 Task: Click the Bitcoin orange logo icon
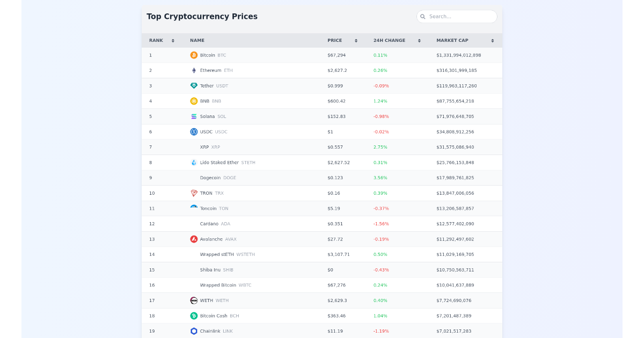point(194,55)
